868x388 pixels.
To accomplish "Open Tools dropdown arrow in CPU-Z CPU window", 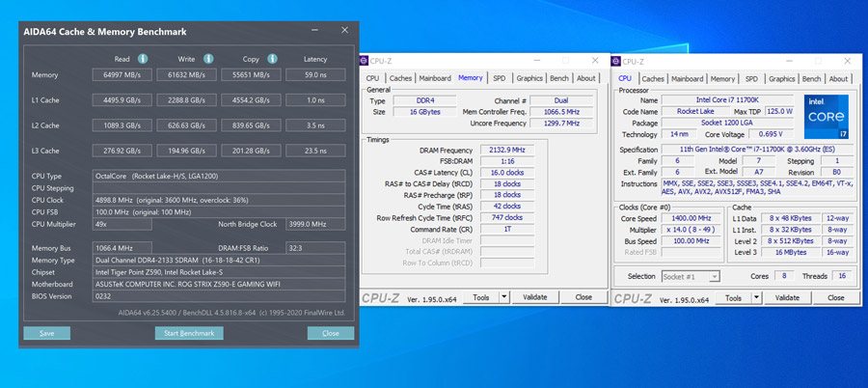I will pos(756,298).
